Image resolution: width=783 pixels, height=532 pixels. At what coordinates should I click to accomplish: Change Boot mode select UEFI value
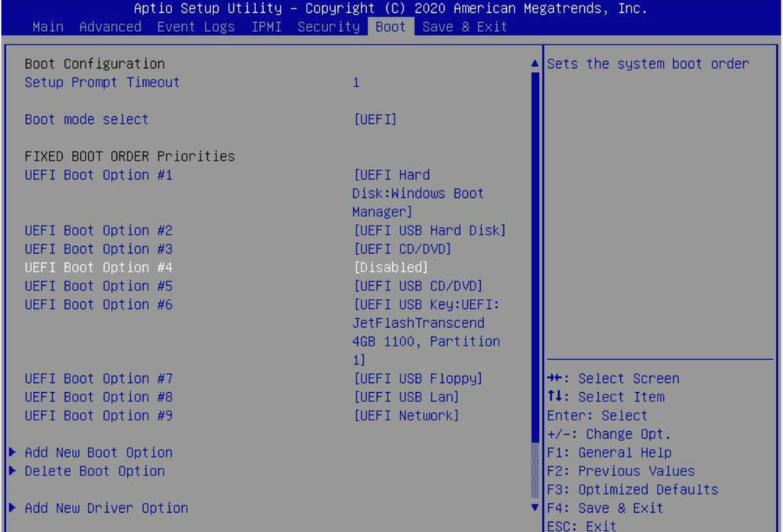tap(375, 119)
